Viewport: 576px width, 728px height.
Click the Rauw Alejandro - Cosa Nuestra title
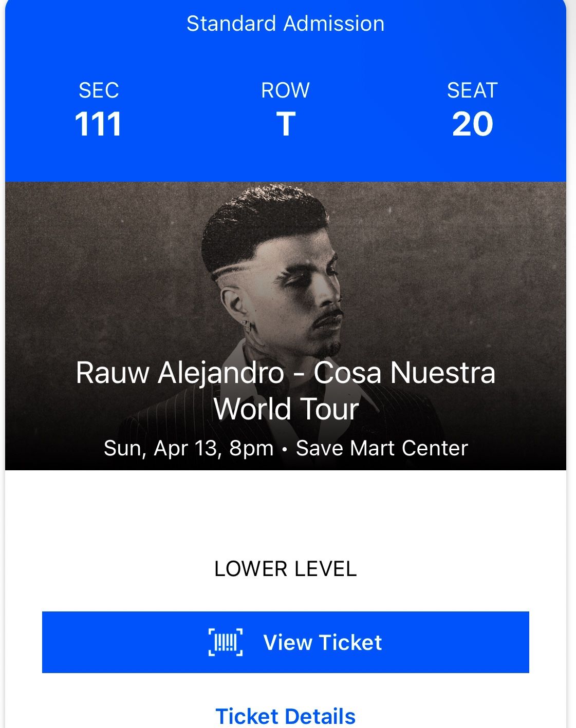point(286,372)
